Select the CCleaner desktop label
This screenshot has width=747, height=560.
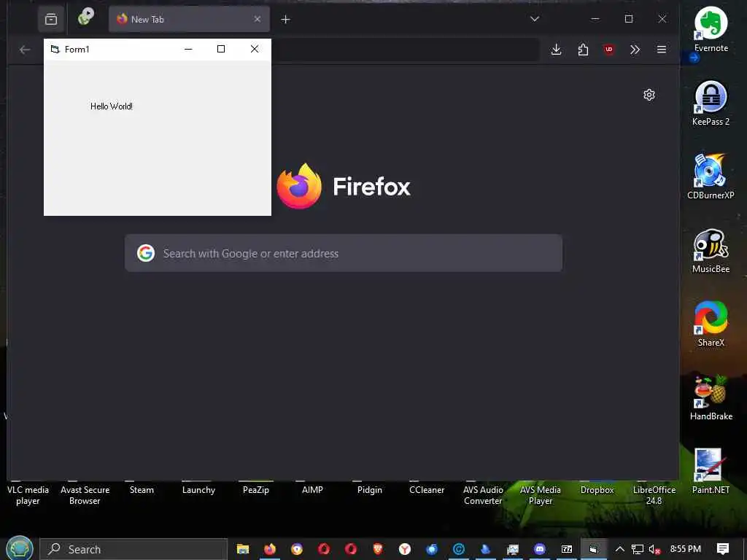(x=427, y=490)
